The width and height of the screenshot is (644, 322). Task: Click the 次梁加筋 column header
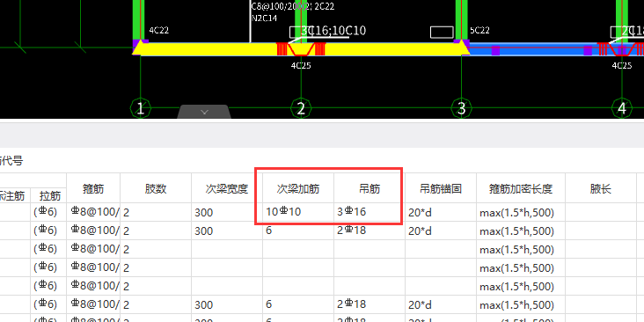tap(298, 188)
